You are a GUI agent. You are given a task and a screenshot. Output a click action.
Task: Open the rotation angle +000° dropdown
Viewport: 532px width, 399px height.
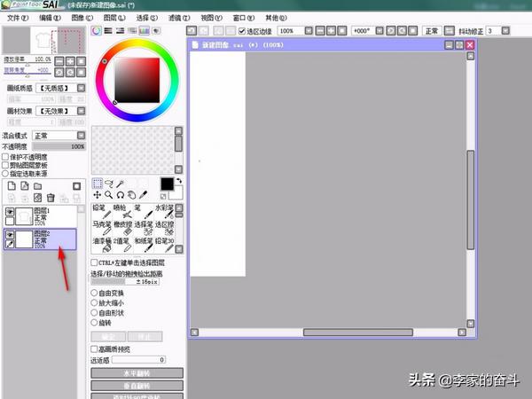pyautogui.click(x=379, y=31)
